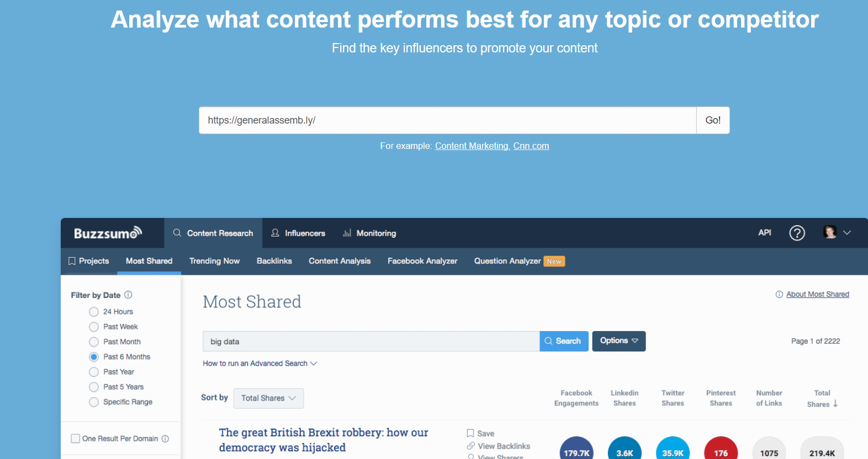
Task: Click the BuzzSumo logo
Action: pos(108,233)
